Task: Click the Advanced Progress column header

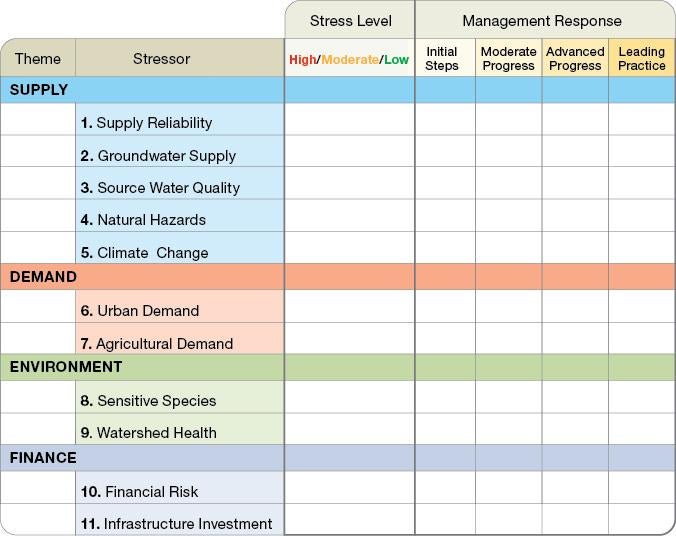Action: [575, 59]
